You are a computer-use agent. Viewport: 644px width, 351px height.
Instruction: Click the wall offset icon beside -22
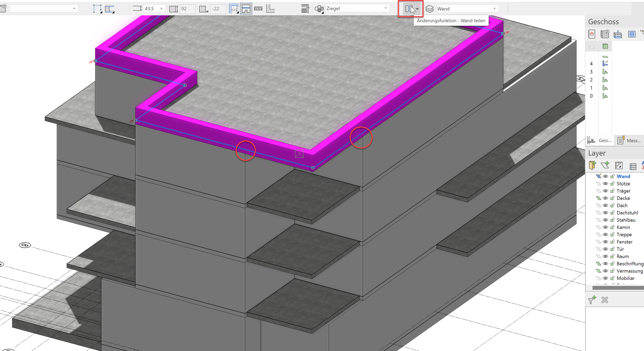[x=203, y=9]
